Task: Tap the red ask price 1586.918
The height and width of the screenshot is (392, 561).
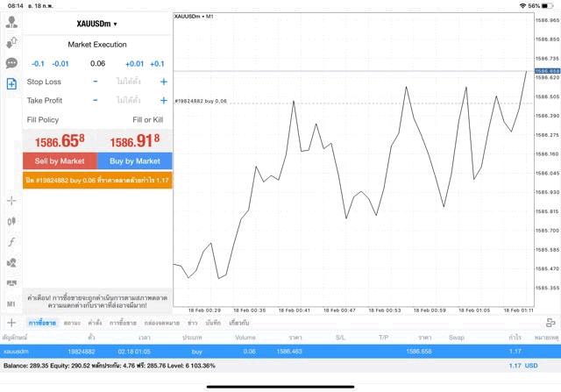Action: 135,140
